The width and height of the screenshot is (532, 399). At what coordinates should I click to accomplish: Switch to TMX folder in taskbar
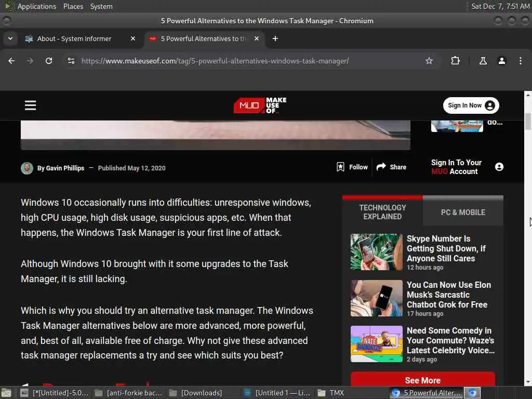pyautogui.click(x=351, y=393)
